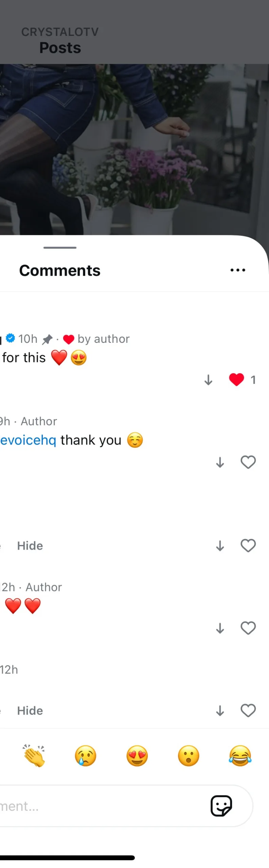Like the heart next to lower Hide

[248, 710]
